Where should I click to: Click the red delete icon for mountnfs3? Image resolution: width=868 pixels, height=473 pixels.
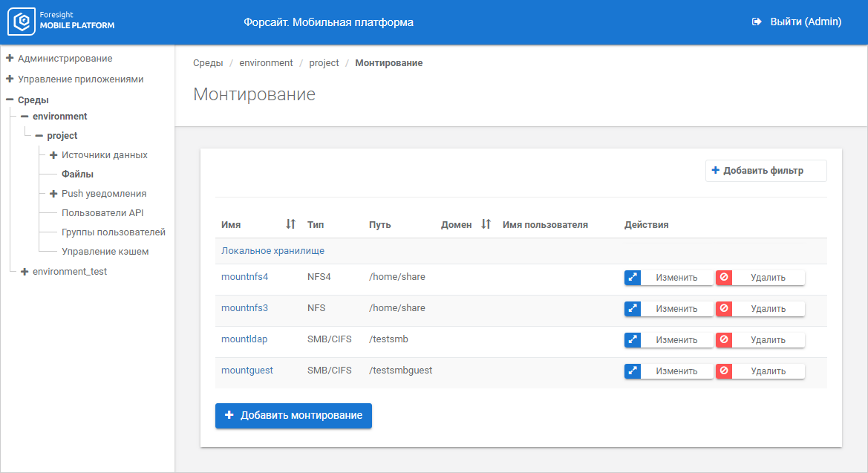coord(724,309)
